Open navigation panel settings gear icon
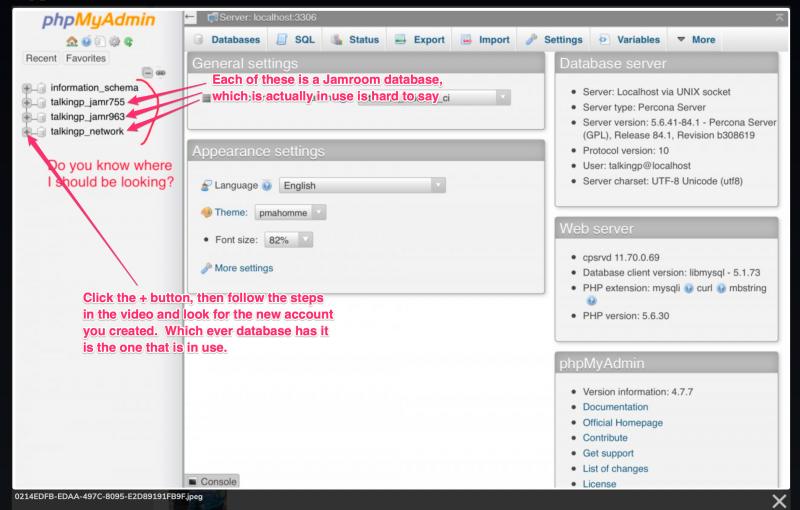 coord(114,41)
